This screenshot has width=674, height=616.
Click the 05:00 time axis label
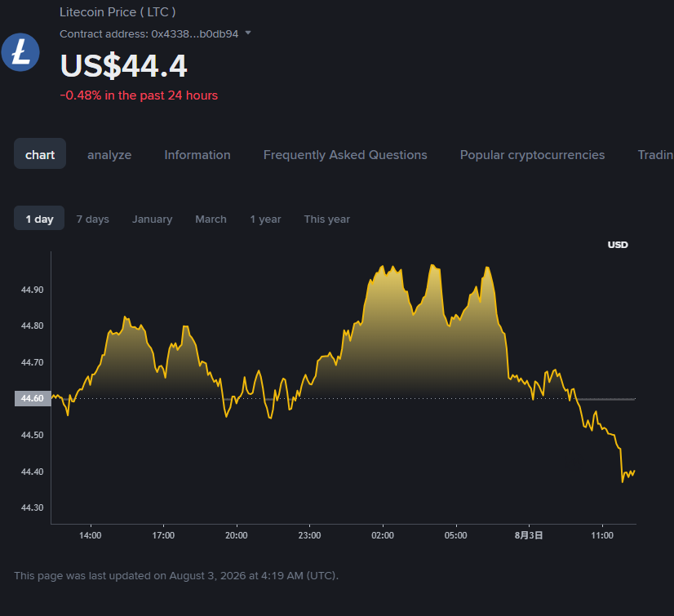pos(455,535)
